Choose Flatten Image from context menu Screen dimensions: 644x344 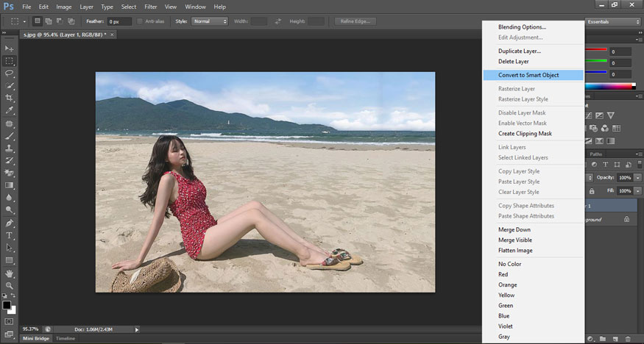point(515,251)
